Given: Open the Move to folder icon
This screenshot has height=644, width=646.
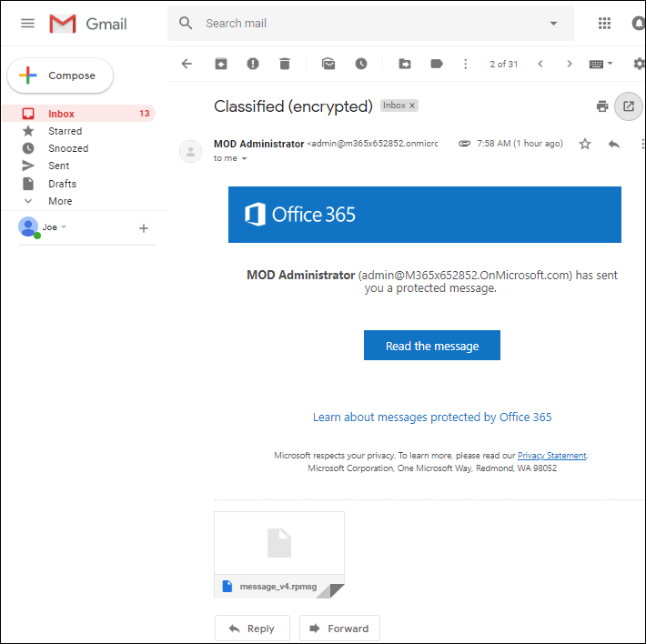Looking at the screenshot, I should pyautogui.click(x=405, y=64).
